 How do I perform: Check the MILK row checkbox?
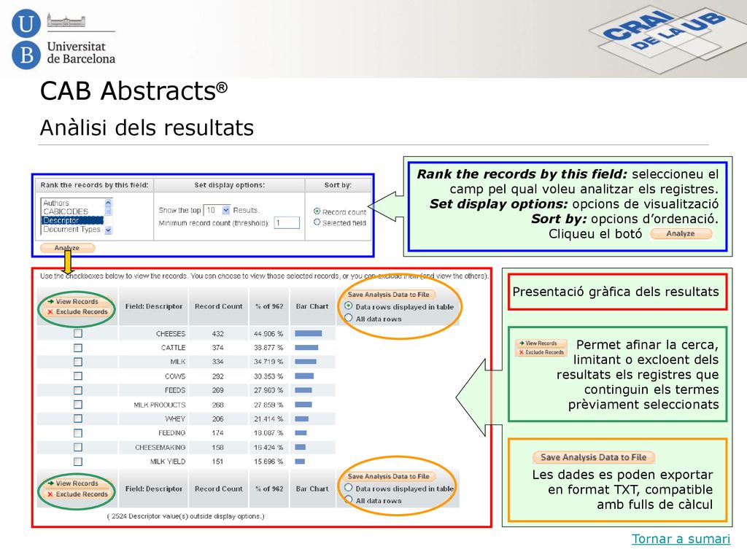coord(78,362)
